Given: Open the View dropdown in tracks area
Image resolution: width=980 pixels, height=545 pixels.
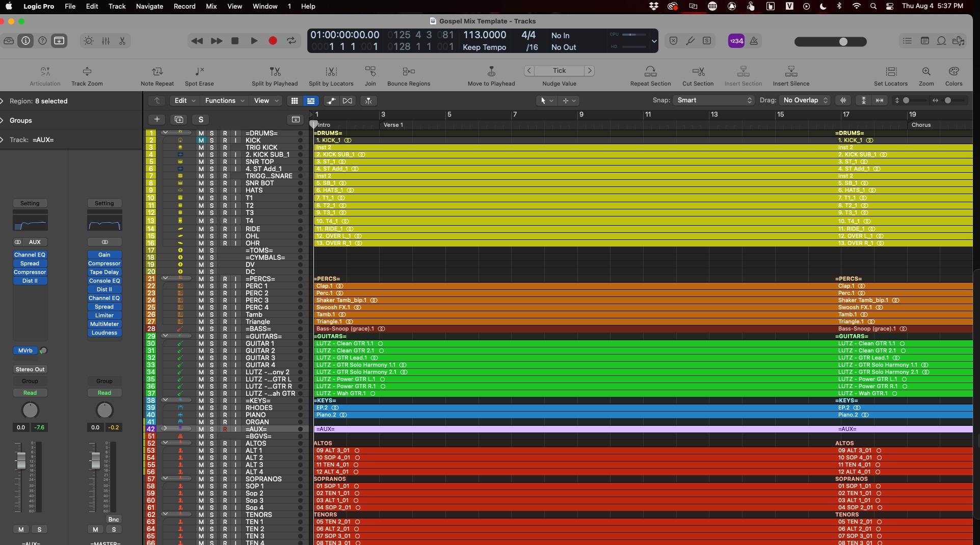Looking at the screenshot, I should 266,101.
